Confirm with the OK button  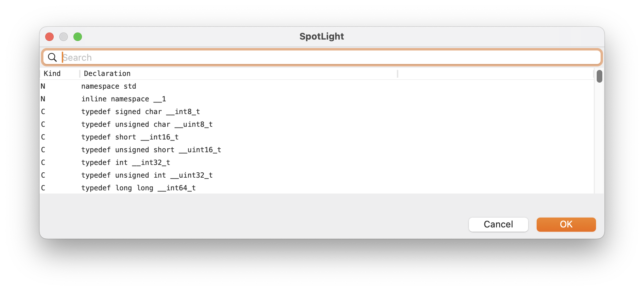pyautogui.click(x=566, y=225)
